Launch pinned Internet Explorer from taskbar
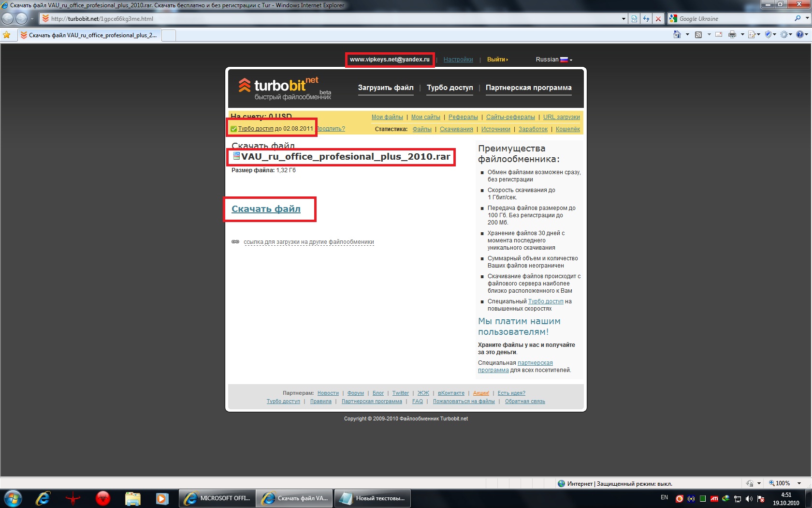Screen dimensions: 812x508 click(x=43, y=498)
